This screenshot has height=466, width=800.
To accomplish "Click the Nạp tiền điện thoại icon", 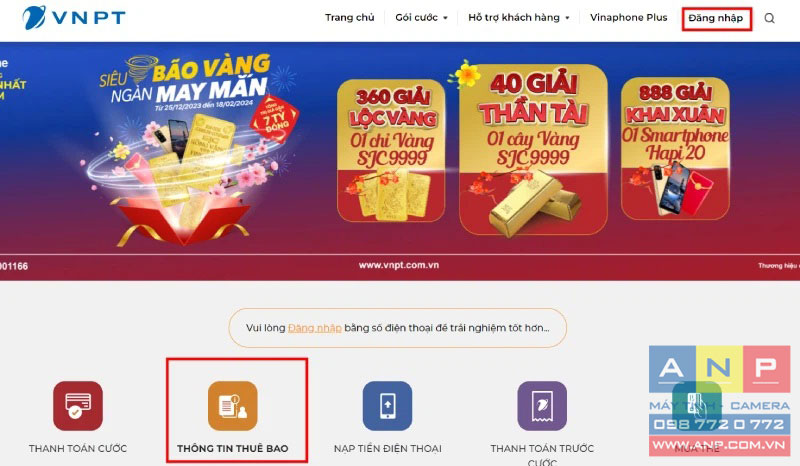I will tap(387, 406).
